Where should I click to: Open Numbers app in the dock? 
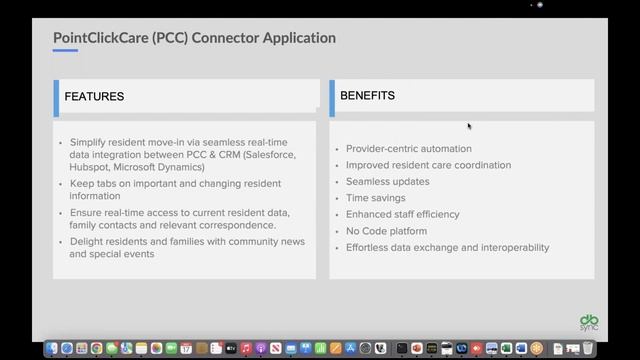click(x=320, y=348)
